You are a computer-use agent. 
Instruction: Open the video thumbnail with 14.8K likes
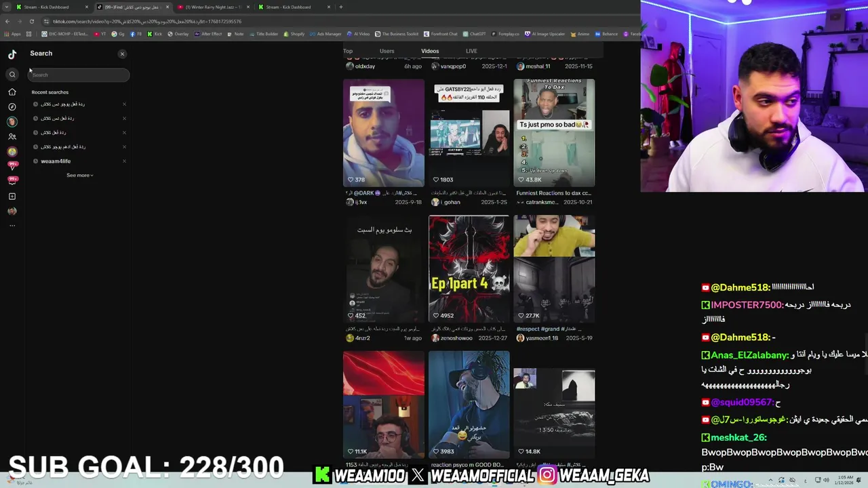point(554,405)
